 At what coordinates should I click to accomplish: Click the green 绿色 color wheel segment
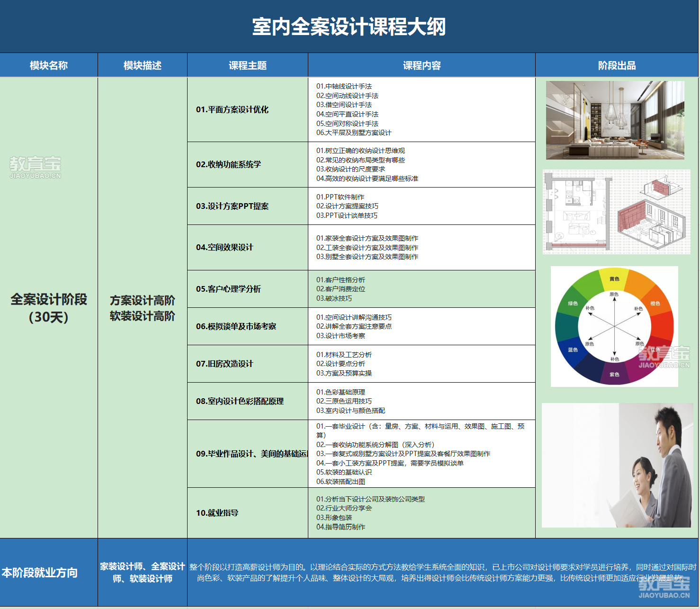pos(573,303)
